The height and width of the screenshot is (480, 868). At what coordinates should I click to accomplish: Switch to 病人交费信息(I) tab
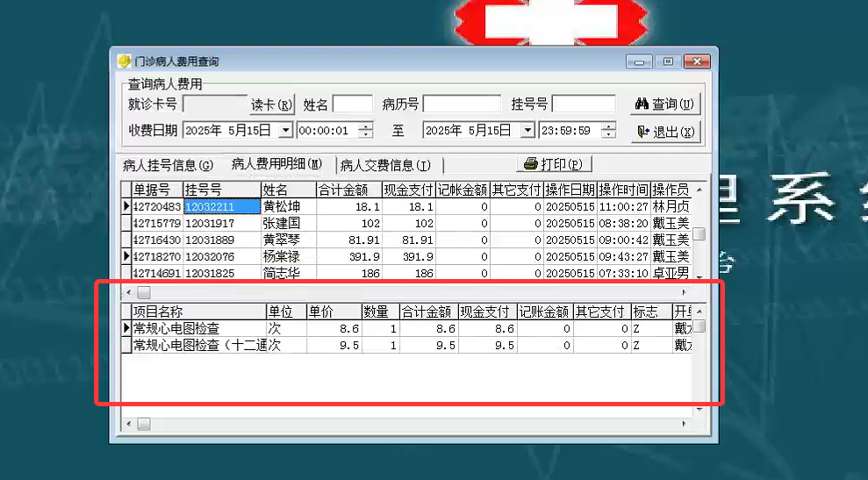click(385, 165)
